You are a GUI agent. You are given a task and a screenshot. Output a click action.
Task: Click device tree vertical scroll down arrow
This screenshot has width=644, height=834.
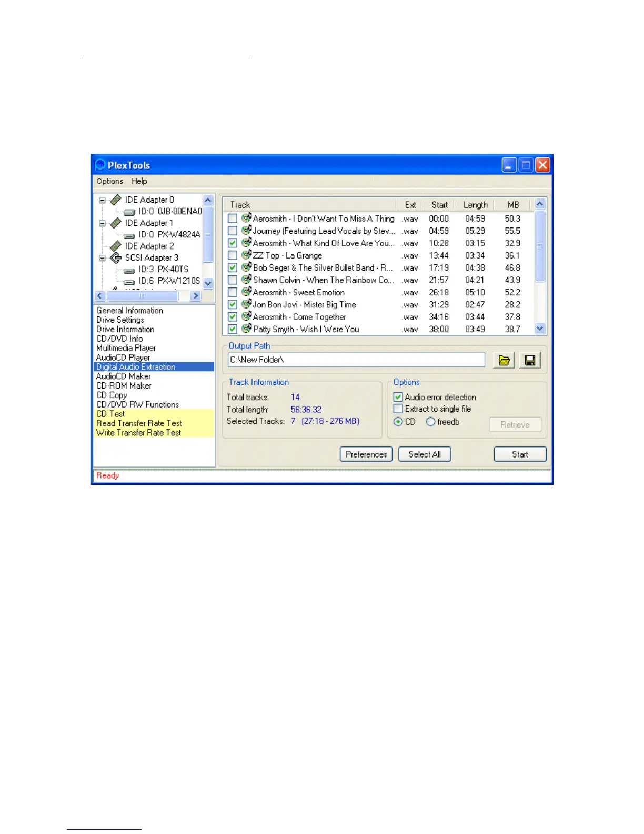[208, 283]
